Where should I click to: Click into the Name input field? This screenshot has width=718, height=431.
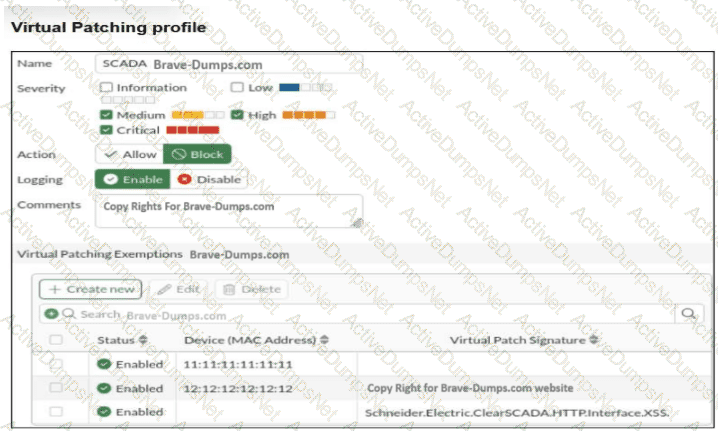click(x=230, y=64)
